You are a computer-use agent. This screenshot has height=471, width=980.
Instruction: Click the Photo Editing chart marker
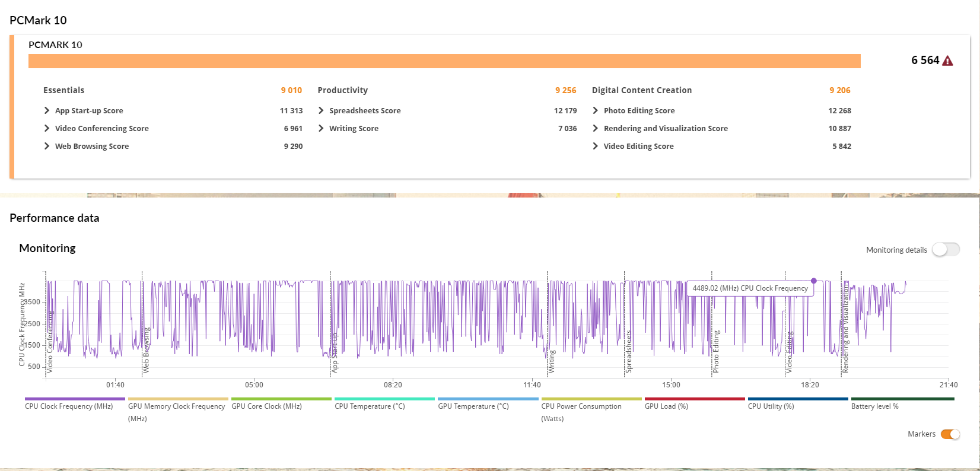pos(716,352)
